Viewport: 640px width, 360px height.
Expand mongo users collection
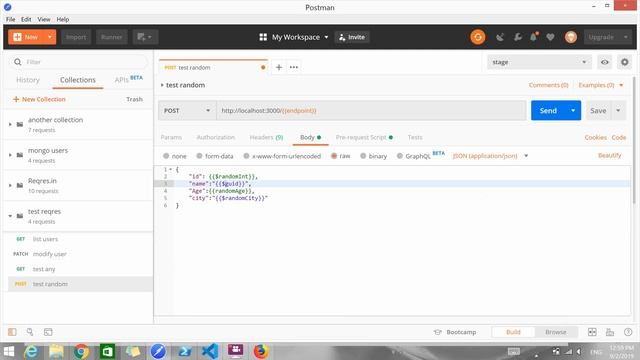(x=10, y=155)
